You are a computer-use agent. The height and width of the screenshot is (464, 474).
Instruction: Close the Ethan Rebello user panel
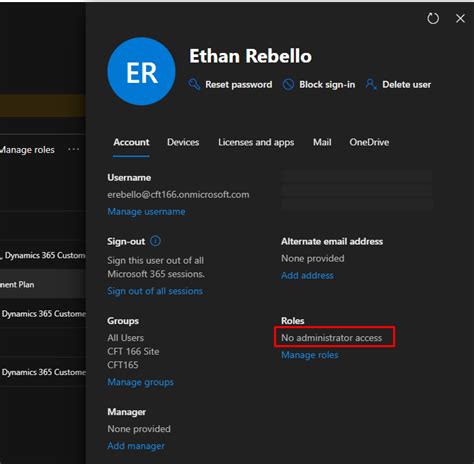click(x=460, y=18)
